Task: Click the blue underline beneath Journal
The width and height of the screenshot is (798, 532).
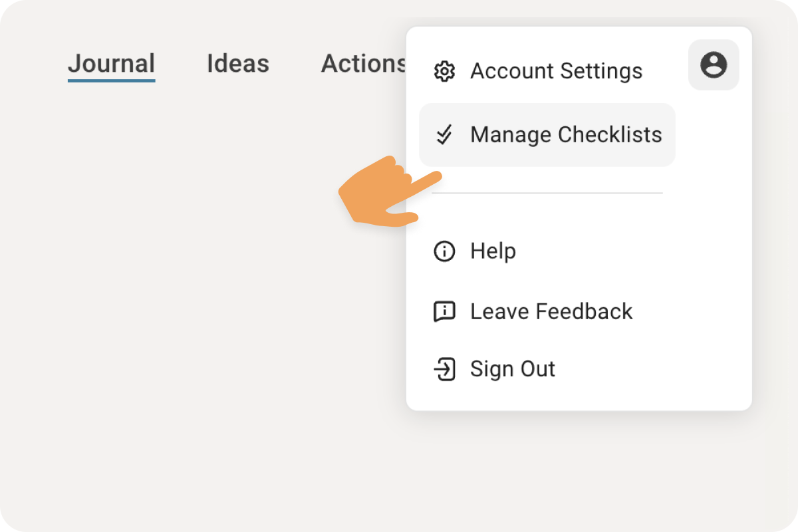Action: click(x=112, y=80)
